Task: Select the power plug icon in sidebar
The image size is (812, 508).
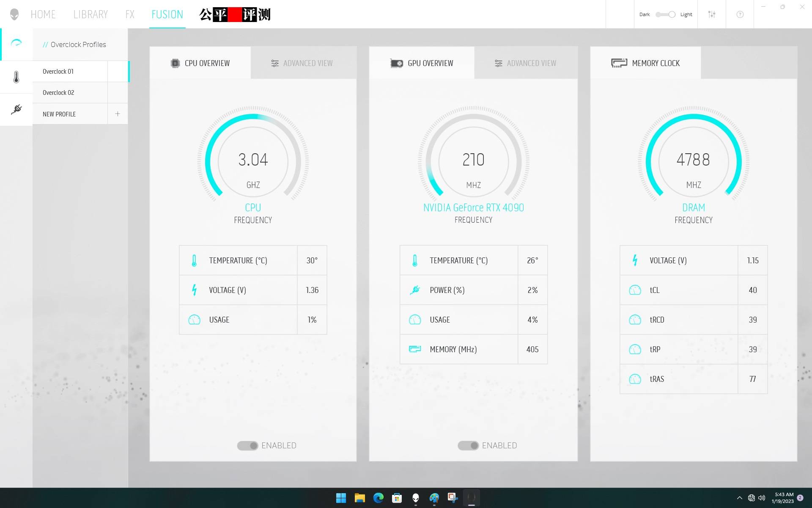Action: click(16, 109)
